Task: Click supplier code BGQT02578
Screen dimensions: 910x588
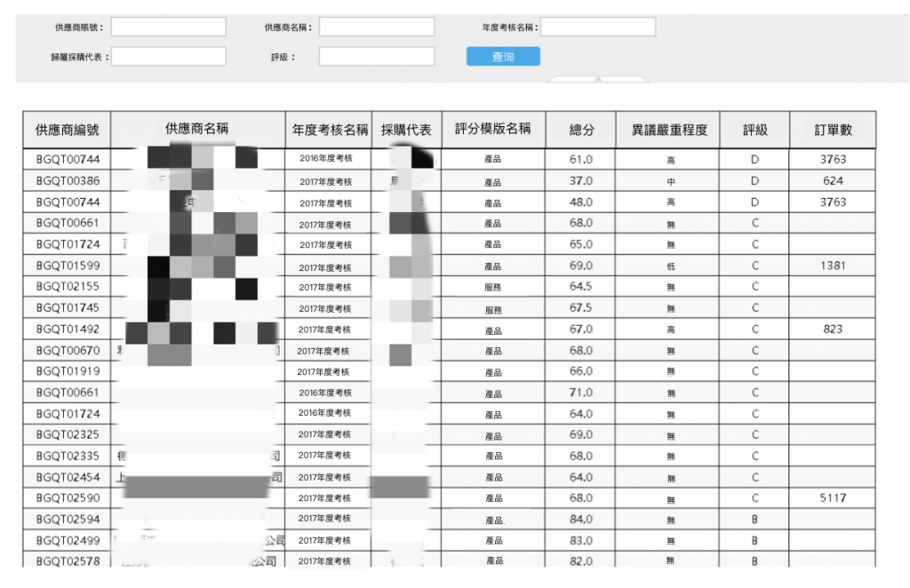Action: [68, 561]
